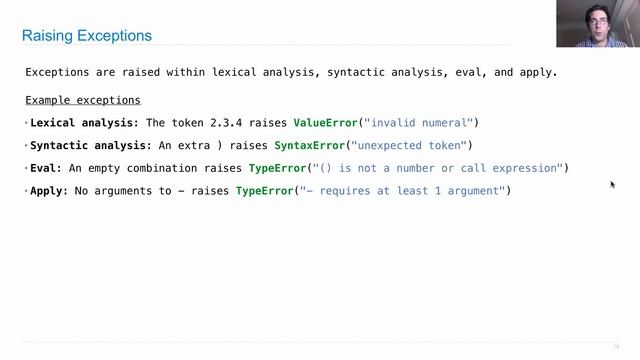Click the green SyntaxError text
Screen dimensions: 640x360
[x=309, y=145]
